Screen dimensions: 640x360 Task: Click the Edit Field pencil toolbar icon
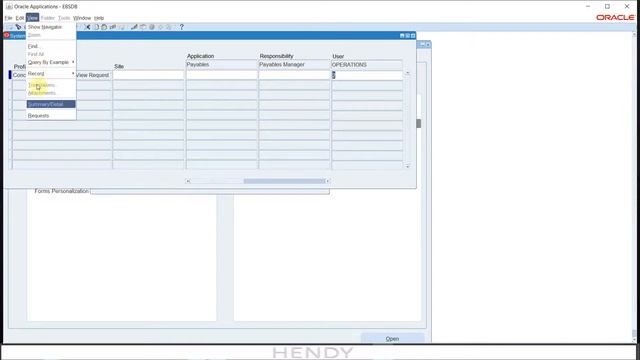coord(134,27)
